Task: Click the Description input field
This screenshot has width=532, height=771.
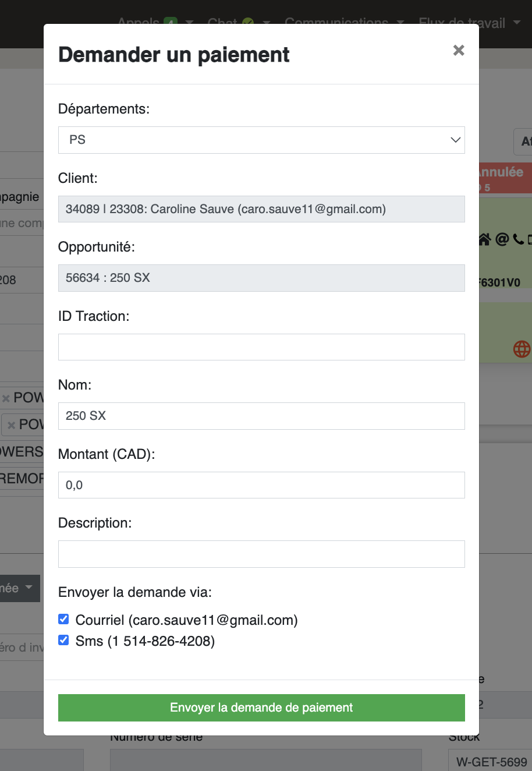Action: click(x=261, y=554)
